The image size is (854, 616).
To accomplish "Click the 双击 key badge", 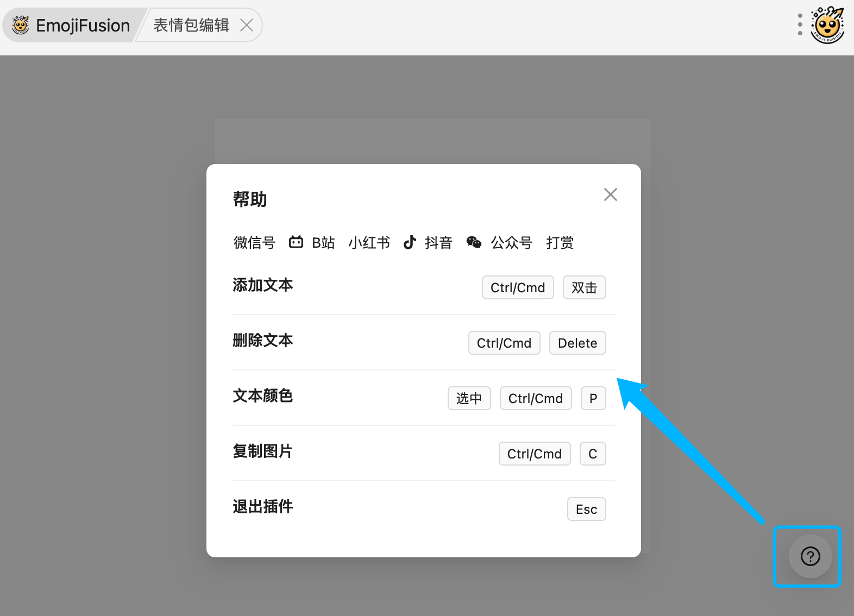I will point(584,287).
